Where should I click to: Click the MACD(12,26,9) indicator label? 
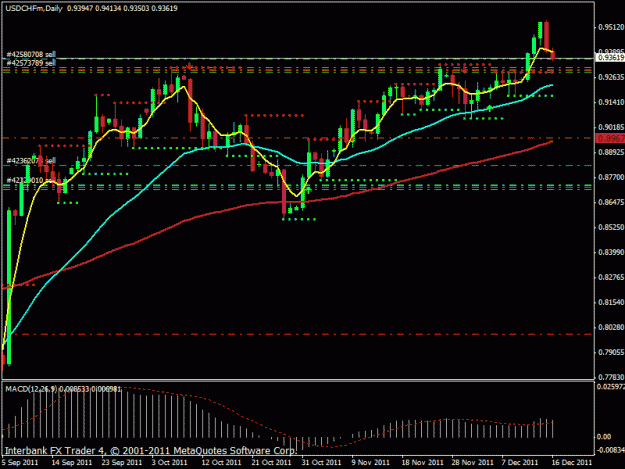31,389
